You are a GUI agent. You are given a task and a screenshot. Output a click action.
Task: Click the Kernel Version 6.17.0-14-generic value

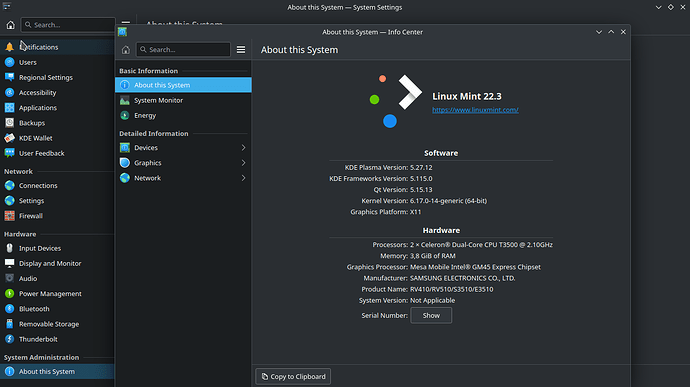click(x=448, y=201)
